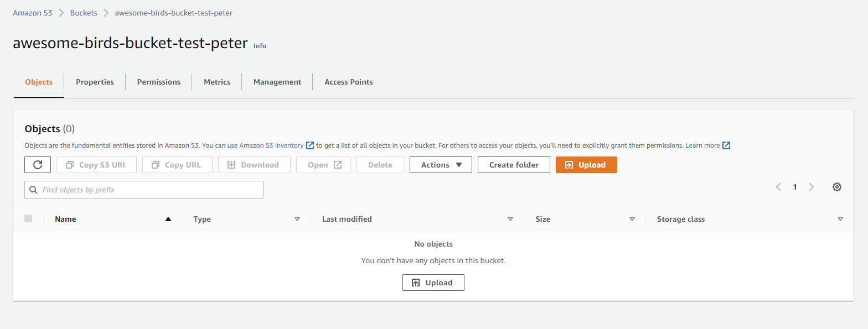The height and width of the screenshot is (329, 868).
Task: Sort by Last modified column arrow
Action: click(x=510, y=219)
